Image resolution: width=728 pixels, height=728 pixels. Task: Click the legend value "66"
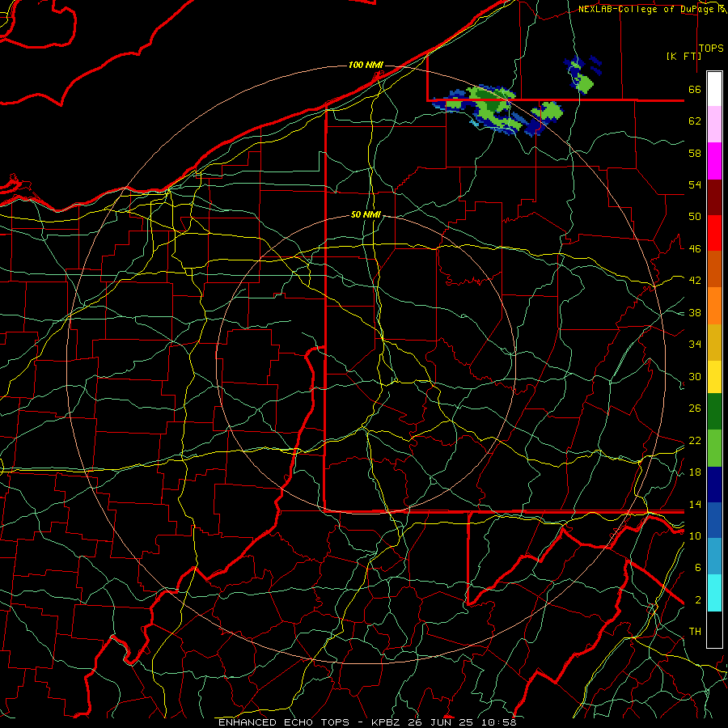[695, 89]
